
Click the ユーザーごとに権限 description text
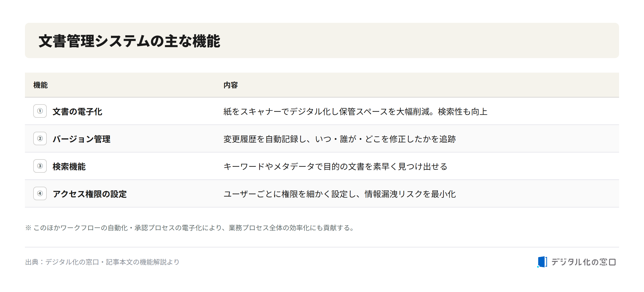click(x=340, y=194)
